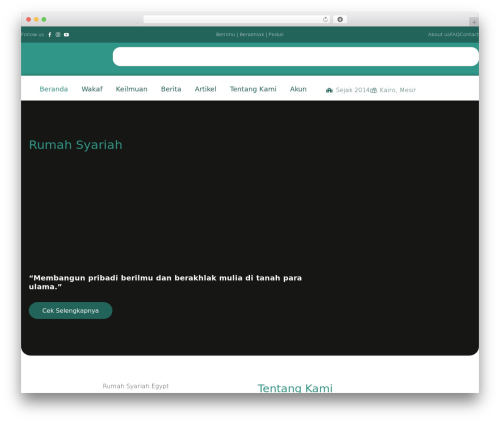Open the Tentang Kami menu item
Image resolution: width=500 pixels, height=423 pixels.
pos(253,89)
